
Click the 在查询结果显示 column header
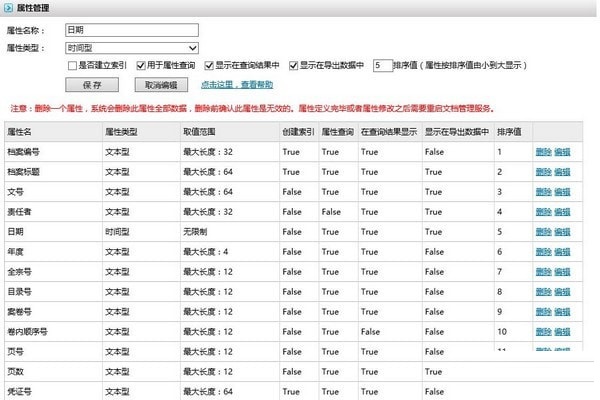pos(389,132)
